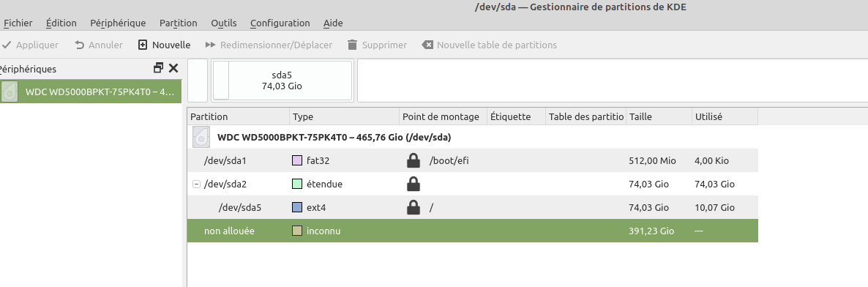Image resolution: width=868 pixels, height=287 pixels.
Task: Select the non allouée row
Action: coord(473,231)
